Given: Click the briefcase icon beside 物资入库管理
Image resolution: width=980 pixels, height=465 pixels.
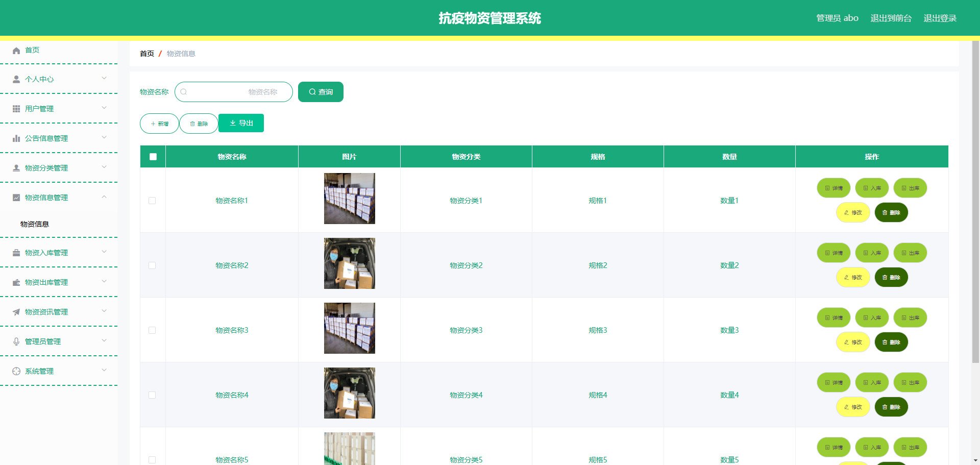Looking at the screenshot, I should pyautogui.click(x=16, y=253).
